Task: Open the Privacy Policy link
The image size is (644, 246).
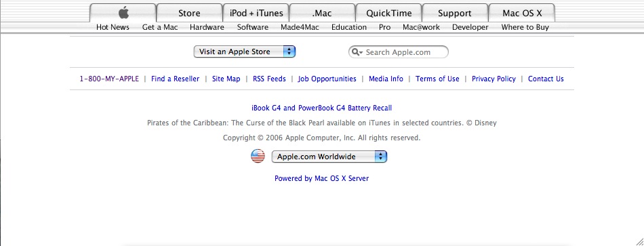Action: 494,79
